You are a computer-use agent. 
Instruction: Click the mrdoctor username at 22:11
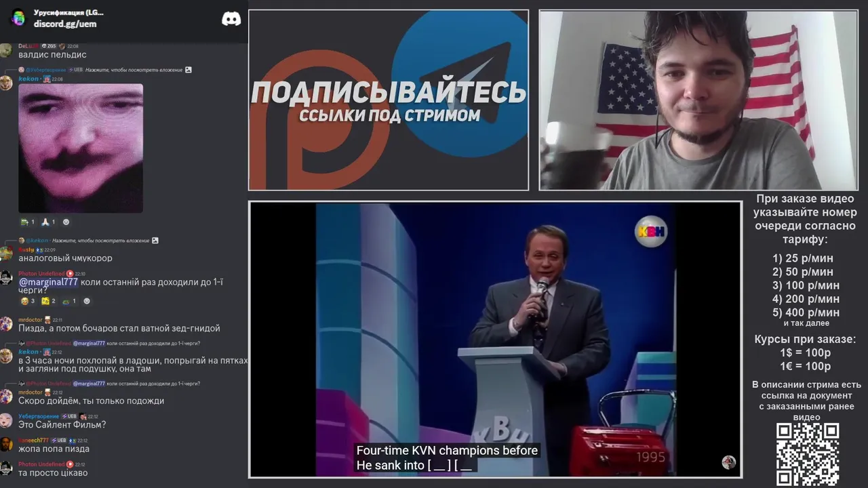pos(31,320)
